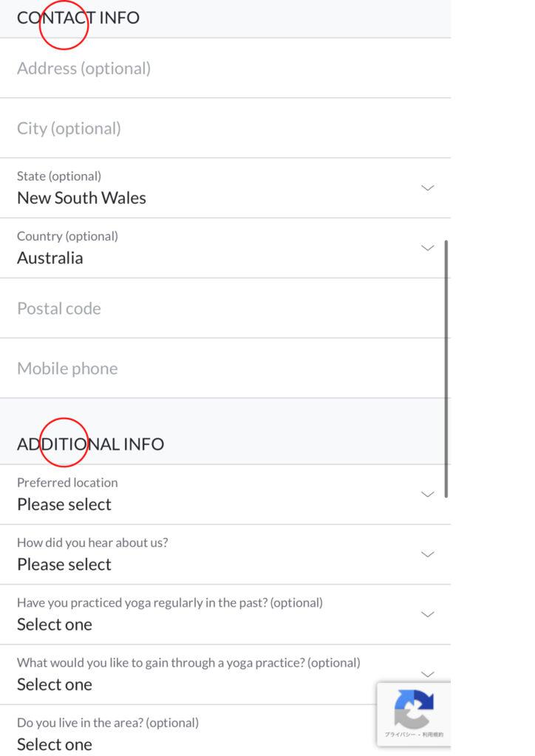535x756 pixels.
Task: Click the chevron on the yoga practice history row
Action: pos(427,614)
